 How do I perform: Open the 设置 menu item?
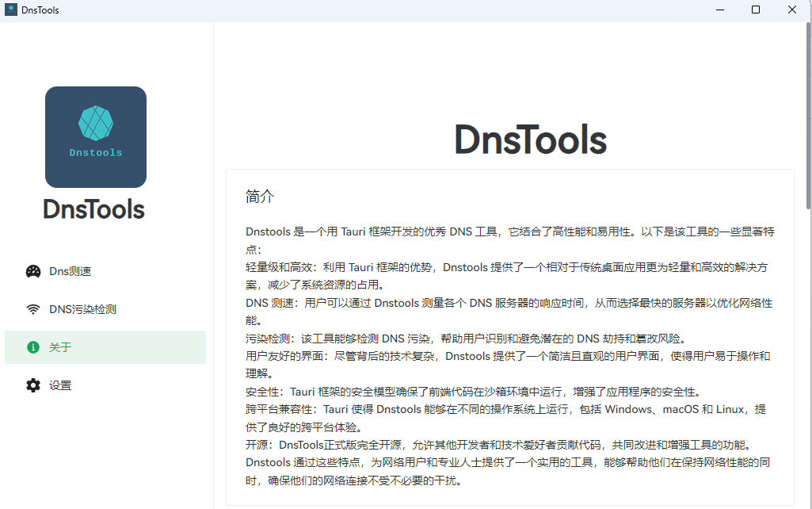pyautogui.click(x=105, y=385)
